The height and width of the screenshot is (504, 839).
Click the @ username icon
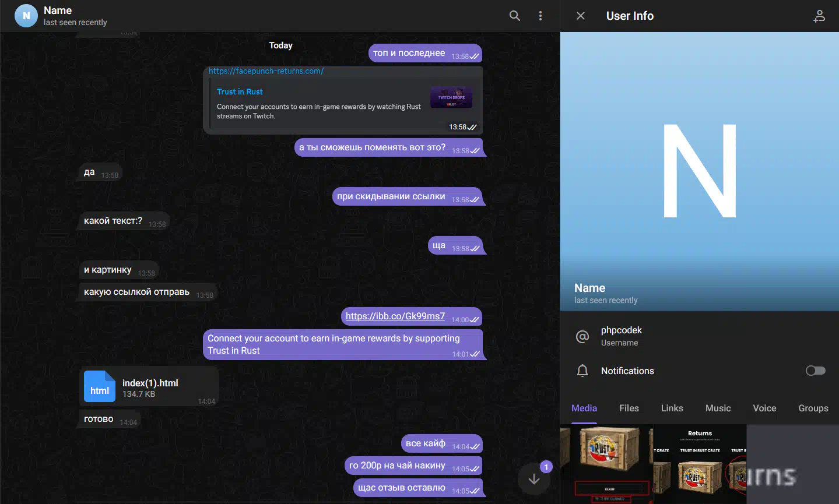[582, 336]
